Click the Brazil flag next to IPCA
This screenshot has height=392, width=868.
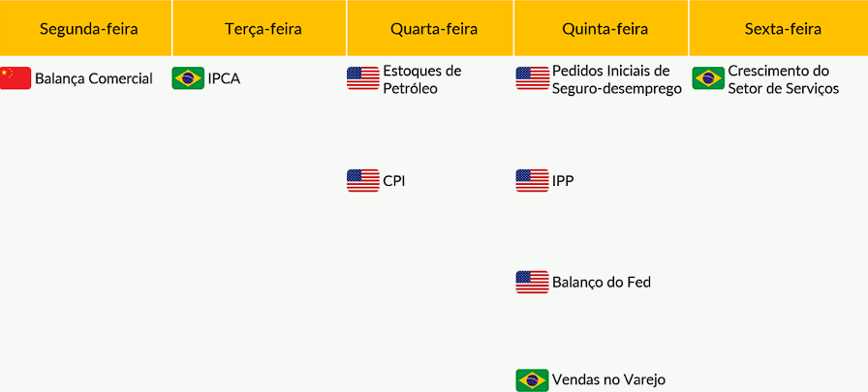[188, 78]
